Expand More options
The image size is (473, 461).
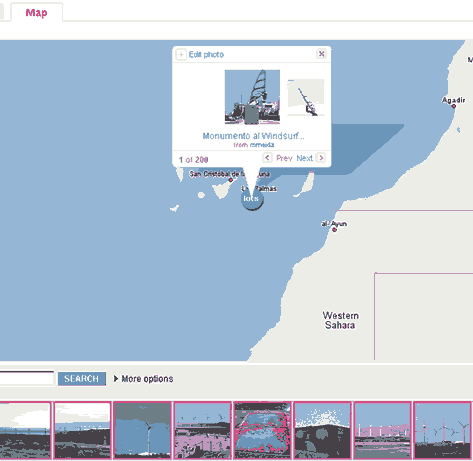point(144,379)
